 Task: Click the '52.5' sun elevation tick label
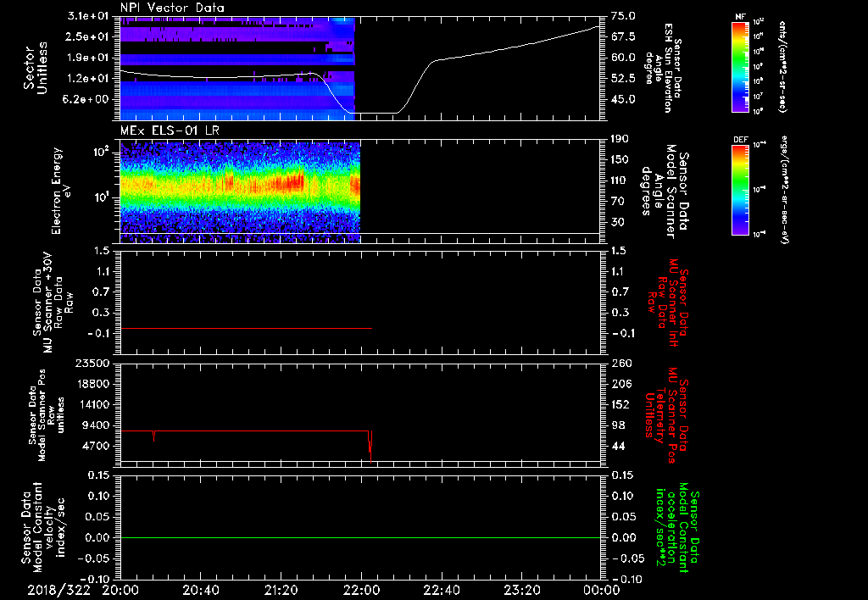point(623,79)
